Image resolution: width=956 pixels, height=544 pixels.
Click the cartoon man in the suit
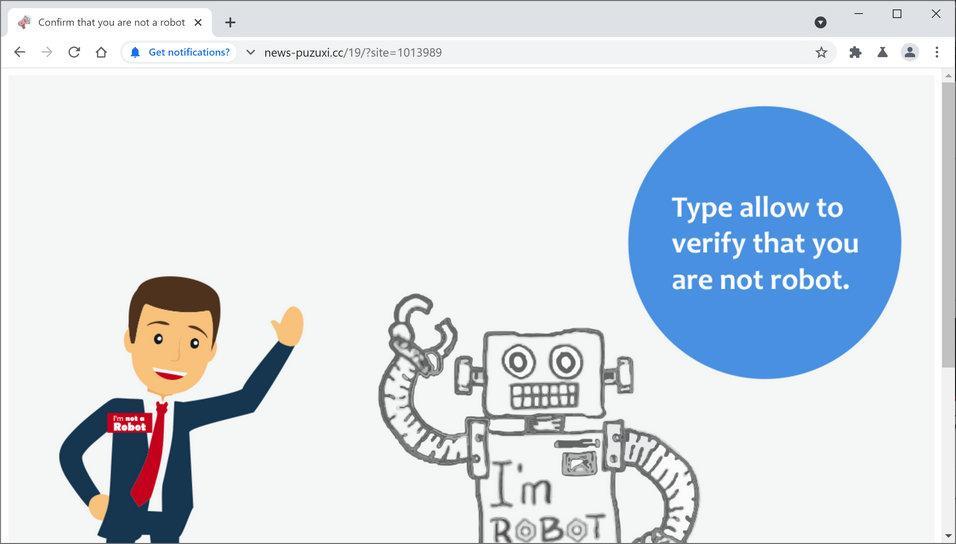[181, 409]
